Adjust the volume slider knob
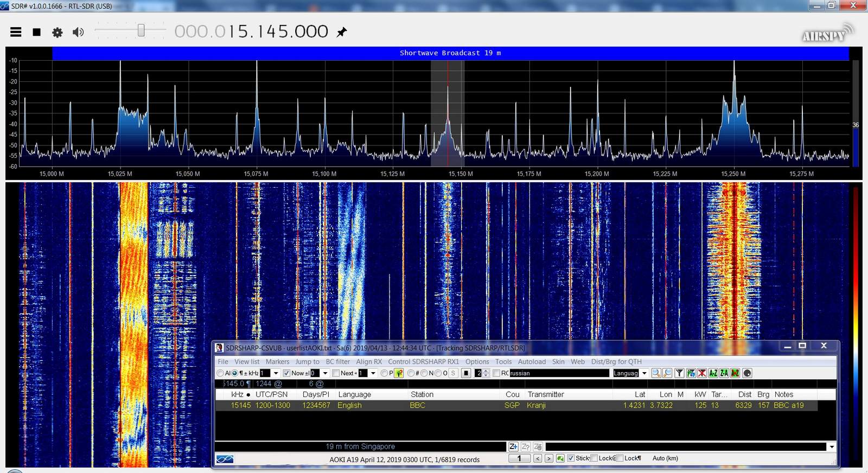 [x=141, y=30]
